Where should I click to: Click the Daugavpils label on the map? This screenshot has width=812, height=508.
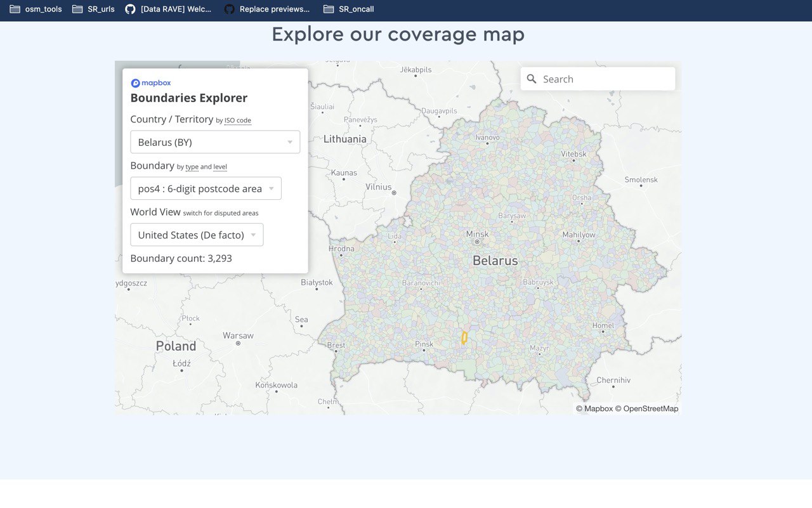click(439, 111)
